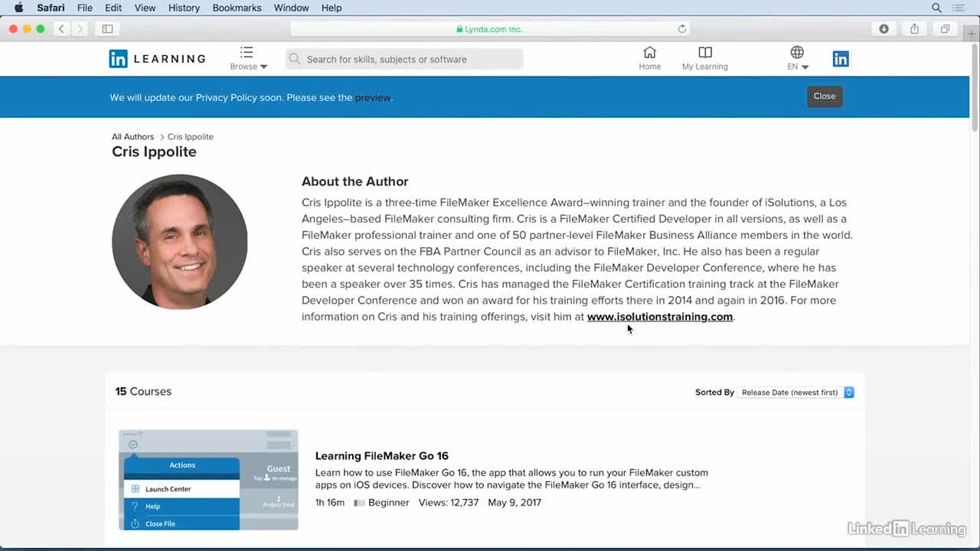Image resolution: width=980 pixels, height=551 pixels.
Task: Show the Safari sidebar
Action: tap(107, 29)
